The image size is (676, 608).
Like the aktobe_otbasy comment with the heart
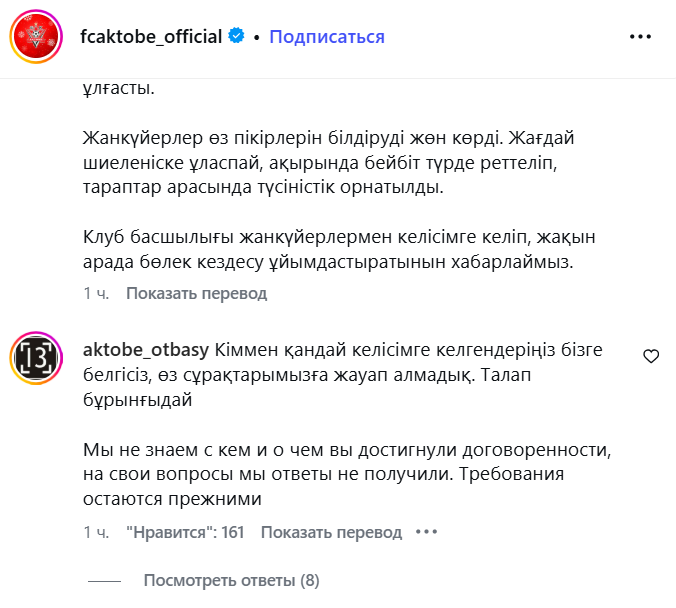(650, 356)
